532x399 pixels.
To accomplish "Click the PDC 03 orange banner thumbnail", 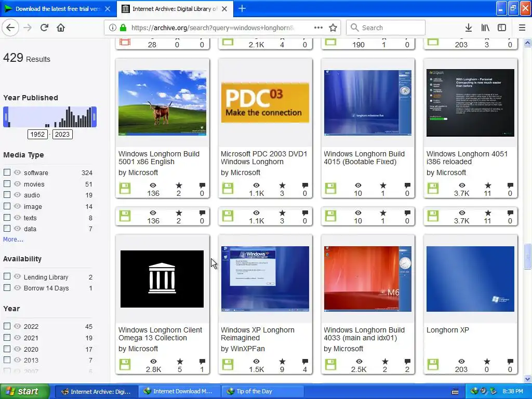I will click(x=265, y=102).
